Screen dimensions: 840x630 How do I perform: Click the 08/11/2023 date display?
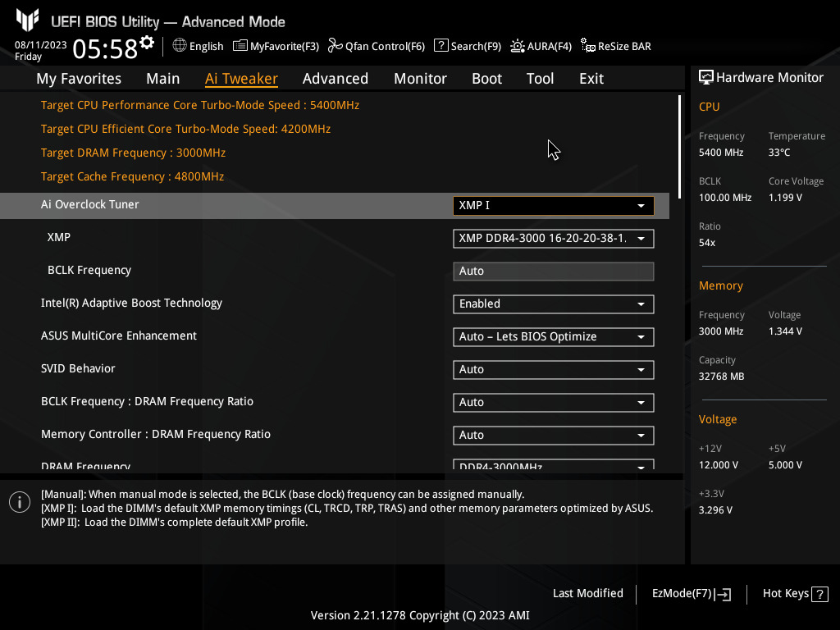(41, 45)
